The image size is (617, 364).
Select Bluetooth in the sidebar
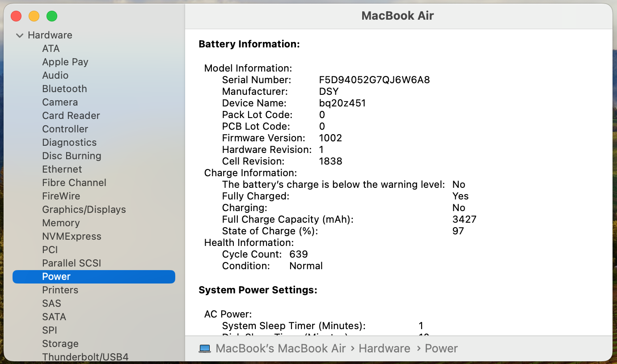(64, 89)
